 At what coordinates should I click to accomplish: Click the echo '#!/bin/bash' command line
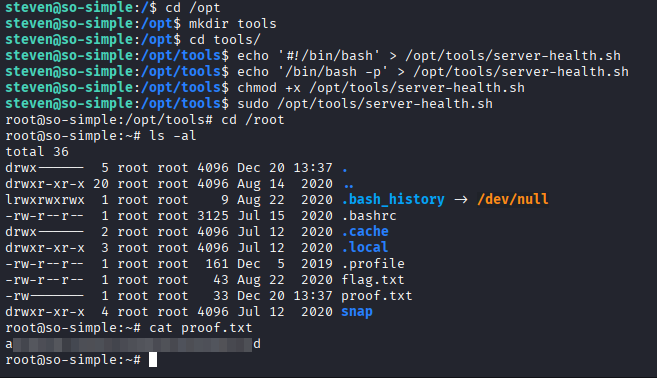(x=429, y=55)
